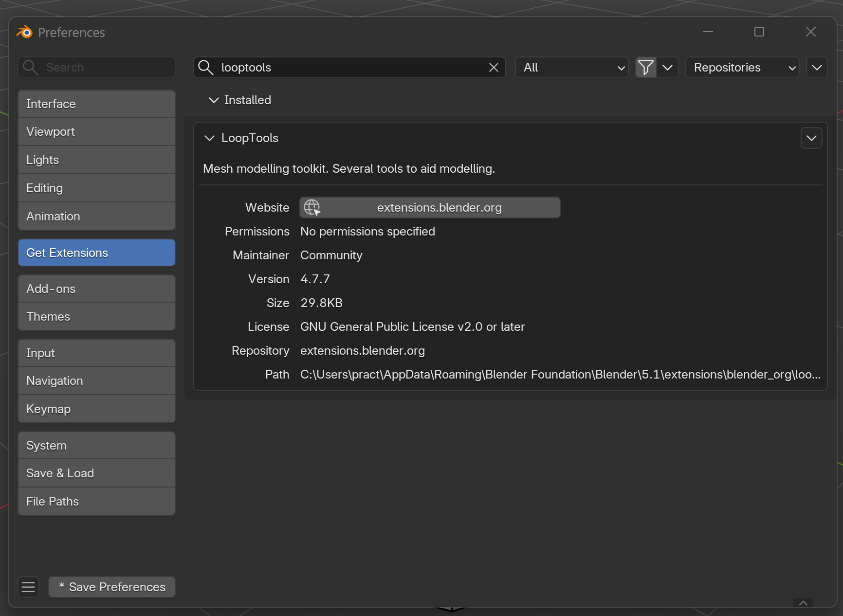Click the looptools extensions search field
The width and height of the screenshot is (843, 616).
click(349, 68)
